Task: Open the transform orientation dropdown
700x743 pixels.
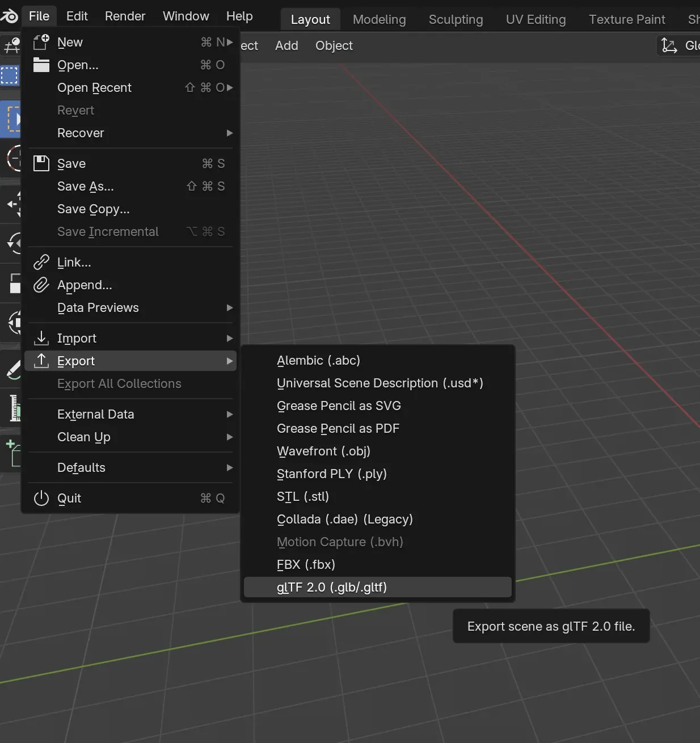Action: 679,45
